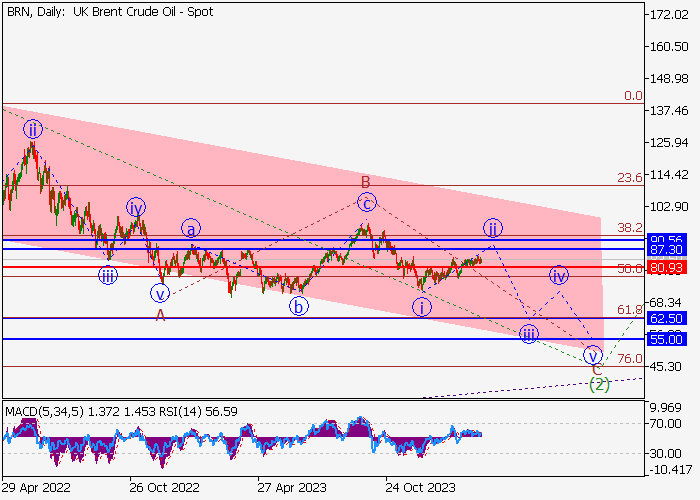This screenshot has width=700, height=500.
Task: Click the 114.42 price axis value
Action: tap(669, 175)
